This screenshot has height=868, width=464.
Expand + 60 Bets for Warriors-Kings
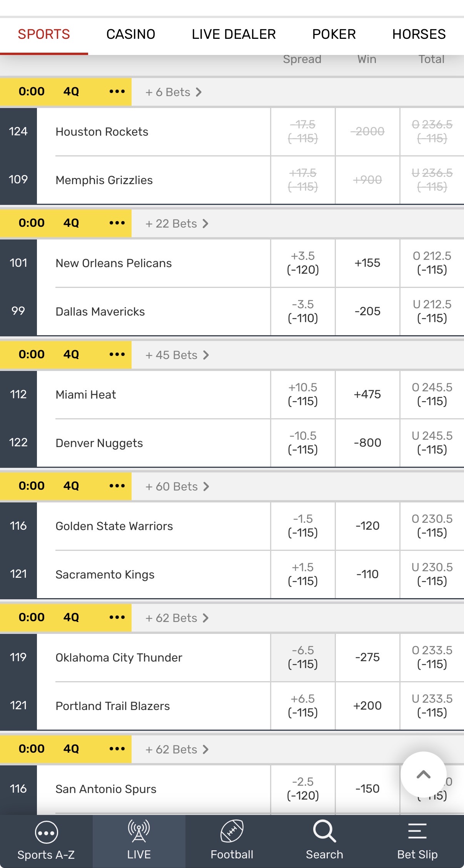177,487
